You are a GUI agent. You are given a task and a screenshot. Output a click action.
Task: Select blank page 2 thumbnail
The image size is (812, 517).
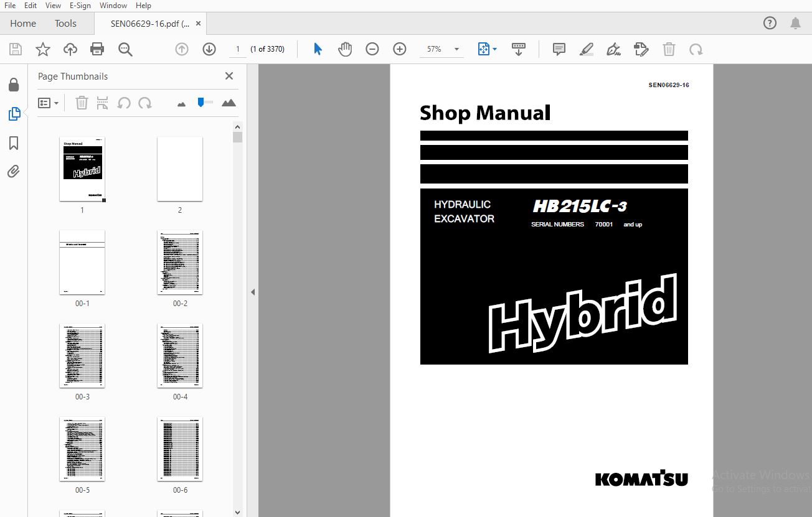coord(180,169)
